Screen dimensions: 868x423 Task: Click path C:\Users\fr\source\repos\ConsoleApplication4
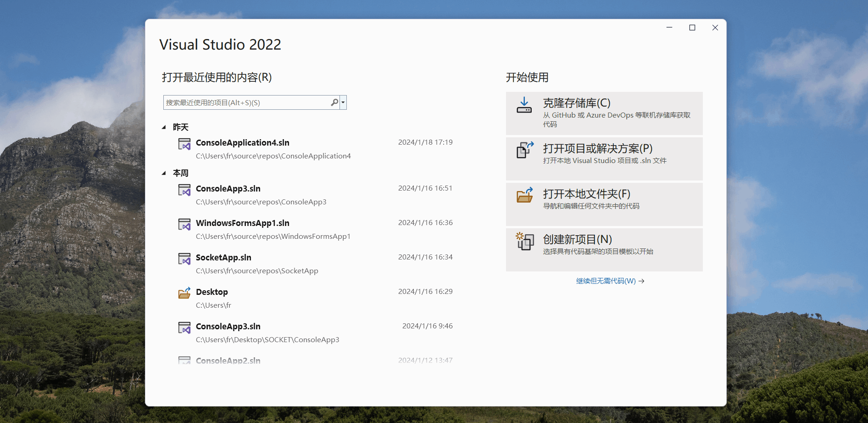coord(273,156)
